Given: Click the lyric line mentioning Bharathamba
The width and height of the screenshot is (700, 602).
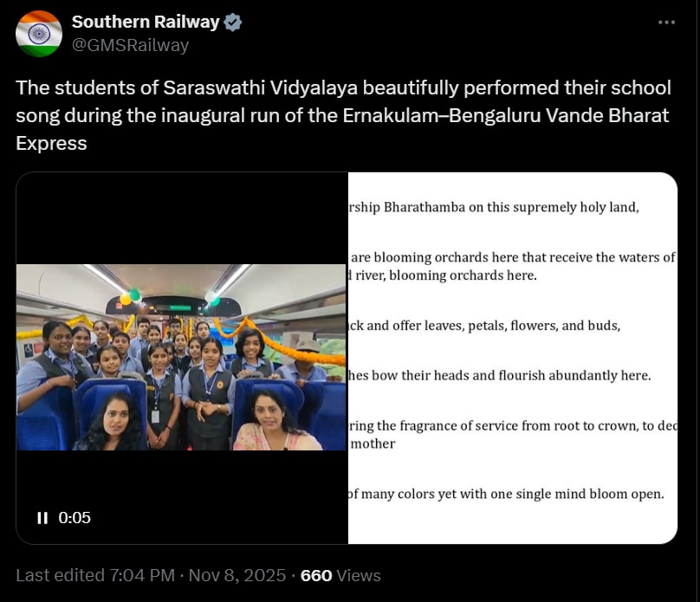Looking at the screenshot, I should click(493, 207).
